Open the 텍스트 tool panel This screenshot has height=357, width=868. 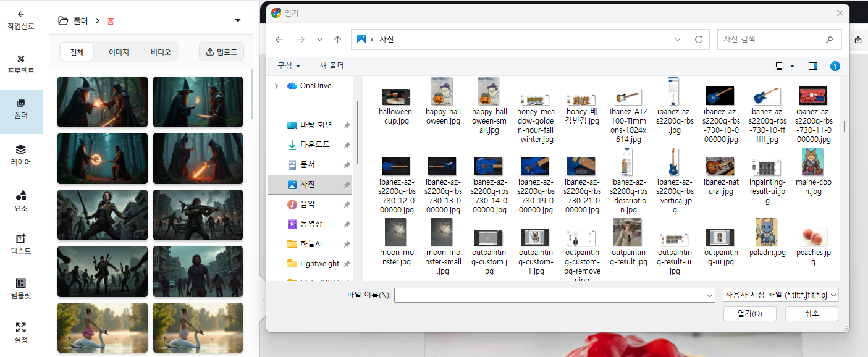point(21,244)
